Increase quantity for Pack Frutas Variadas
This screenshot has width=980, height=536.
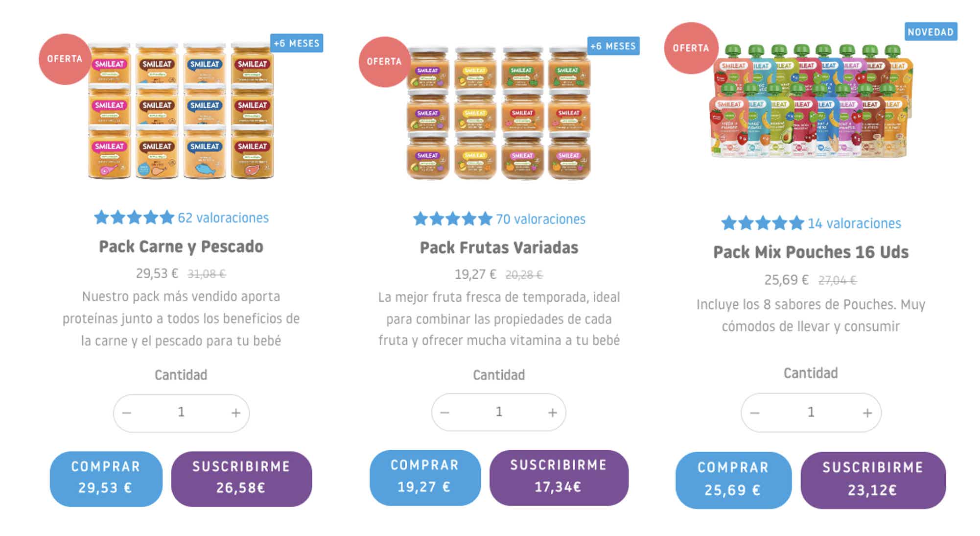[552, 413]
